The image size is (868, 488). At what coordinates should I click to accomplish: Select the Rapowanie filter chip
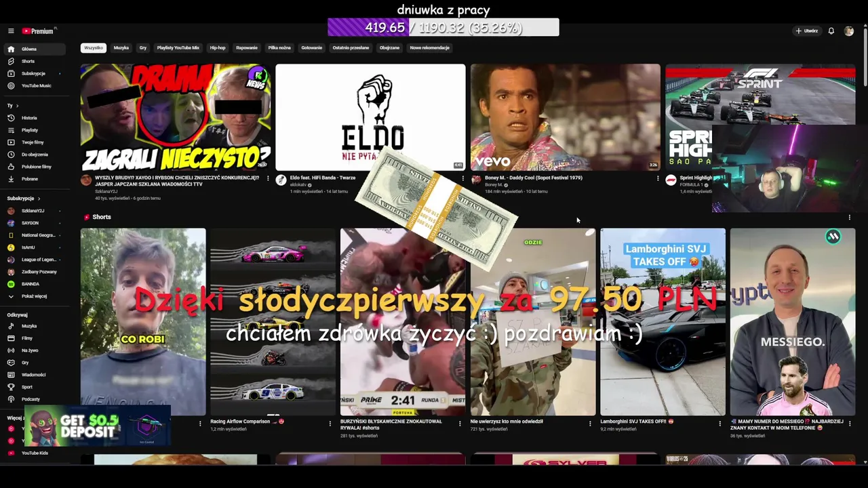tap(247, 48)
